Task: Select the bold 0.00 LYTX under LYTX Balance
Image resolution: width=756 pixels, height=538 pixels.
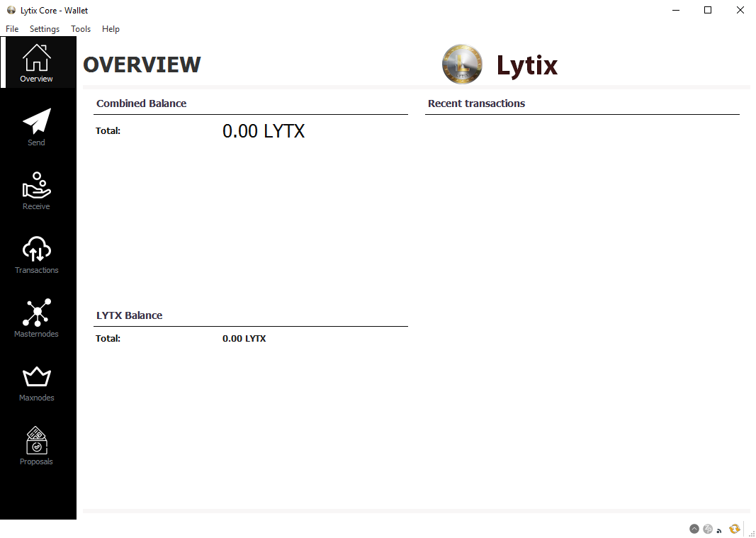Action: click(x=244, y=339)
